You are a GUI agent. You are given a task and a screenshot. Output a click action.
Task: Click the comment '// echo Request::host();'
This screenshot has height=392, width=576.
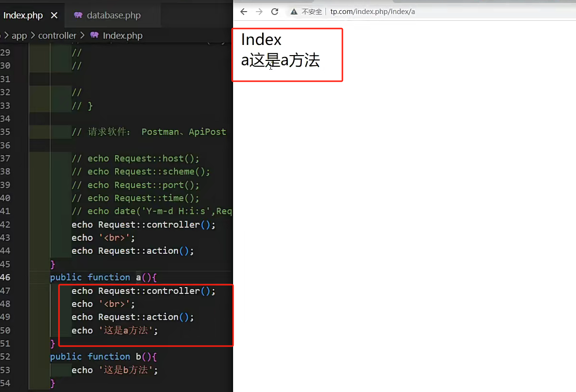pyautogui.click(x=135, y=159)
